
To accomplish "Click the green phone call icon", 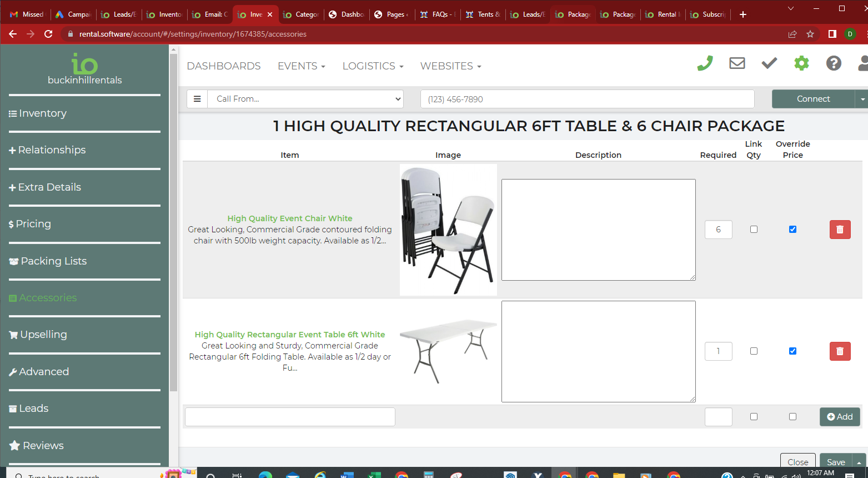I will click(705, 63).
